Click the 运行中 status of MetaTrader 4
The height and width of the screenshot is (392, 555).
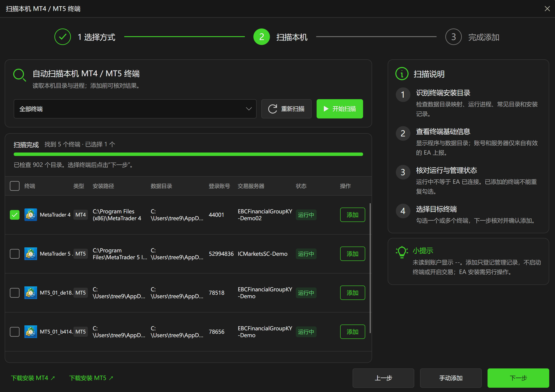[x=306, y=215]
